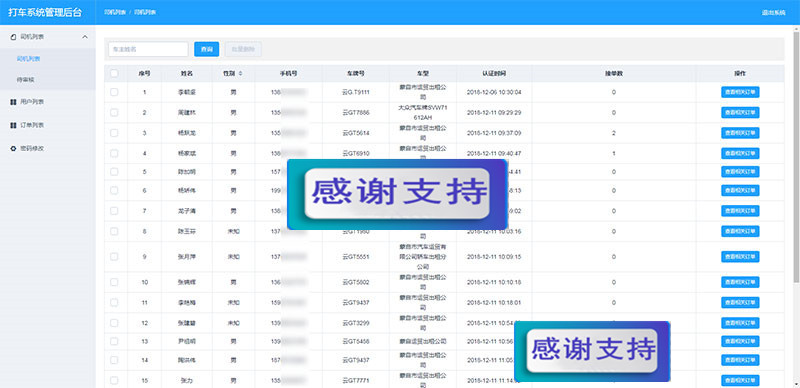Click 退出系统 in top bar
Screen dimensions: 800x388
[773, 13]
